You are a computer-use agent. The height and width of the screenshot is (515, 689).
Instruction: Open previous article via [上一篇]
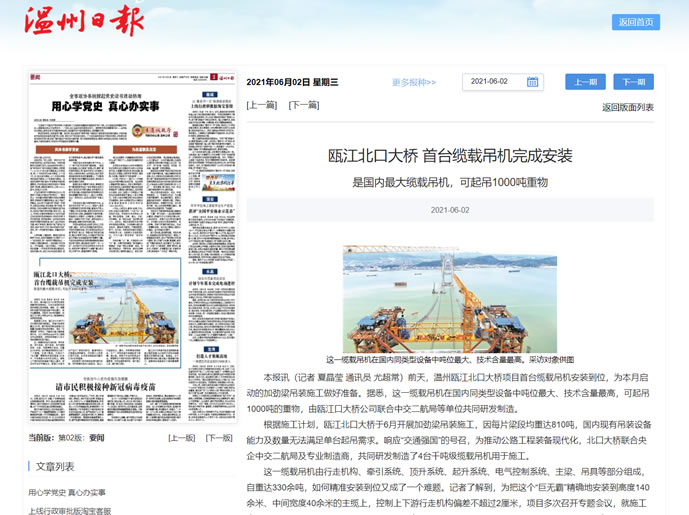pos(262,106)
